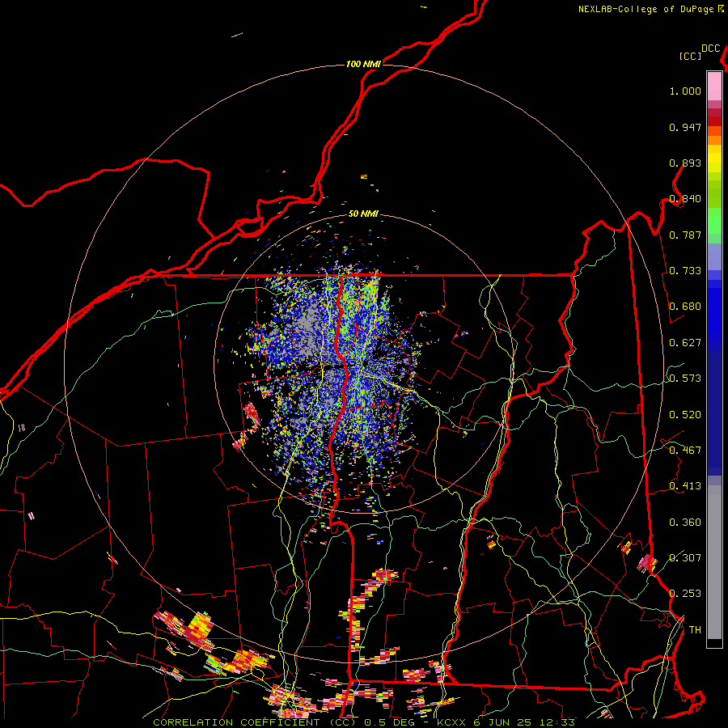728x728 pixels.
Task: Click the 0.733 scale value
Action: pyautogui.click(x=685, y=271)
